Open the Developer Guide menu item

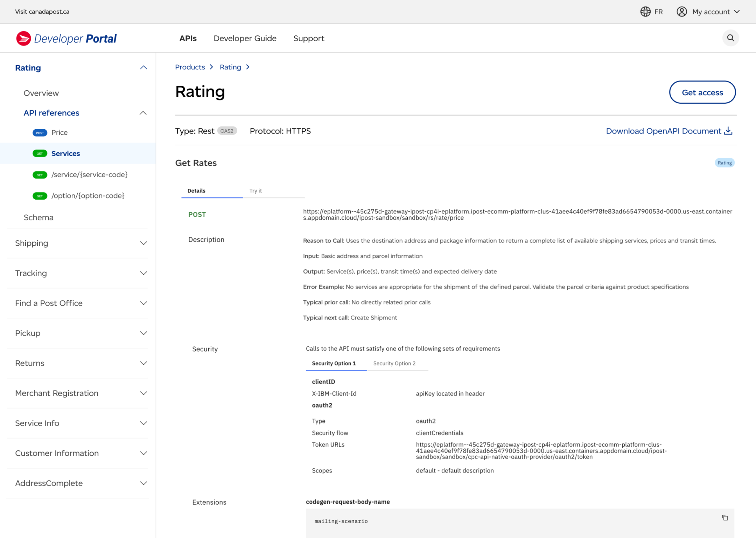[x=245, y=38]
